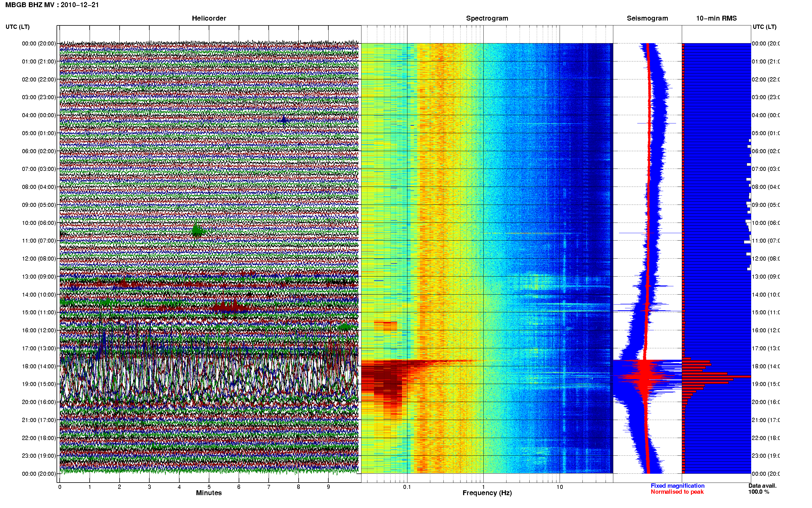812x508 pixels.
Task: Click the left time label '18:00 (14:00)'
Action: click(39, 366)
